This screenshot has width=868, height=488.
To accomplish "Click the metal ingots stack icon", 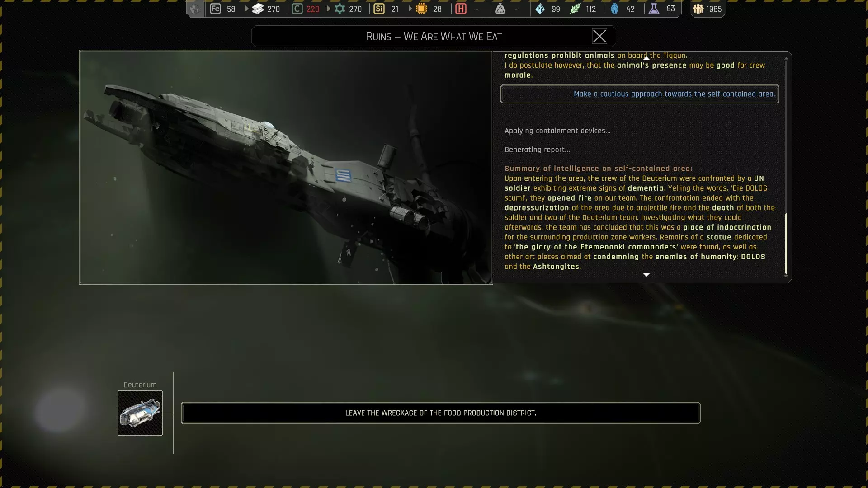I will coord(258,9).
